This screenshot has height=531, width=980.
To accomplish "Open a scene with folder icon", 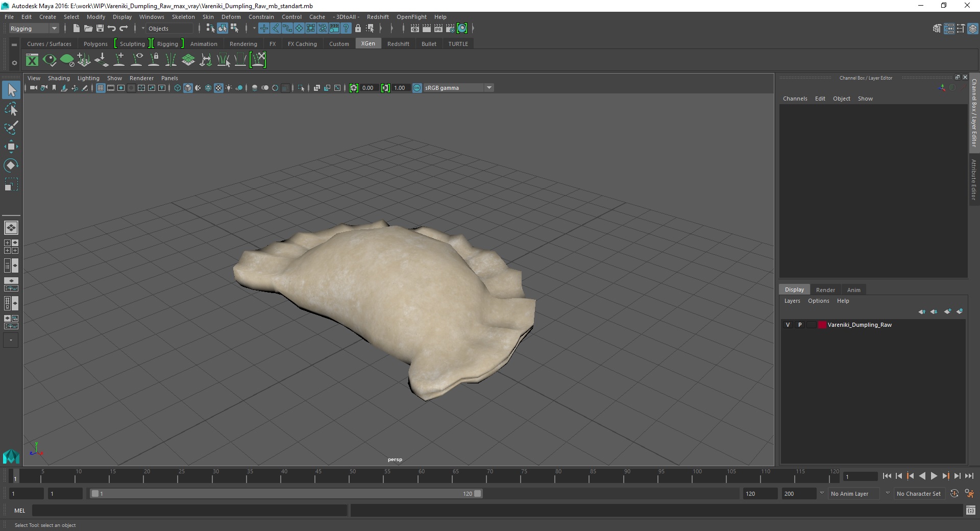I will pyautogui.click(x=88, y=29).
